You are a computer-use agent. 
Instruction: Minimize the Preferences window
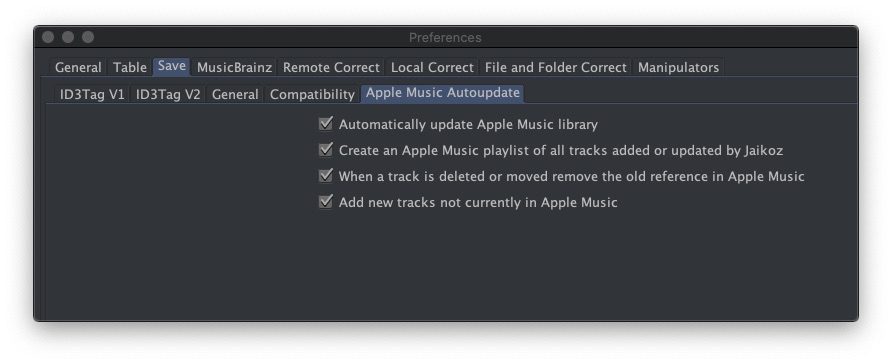point(68,37)
